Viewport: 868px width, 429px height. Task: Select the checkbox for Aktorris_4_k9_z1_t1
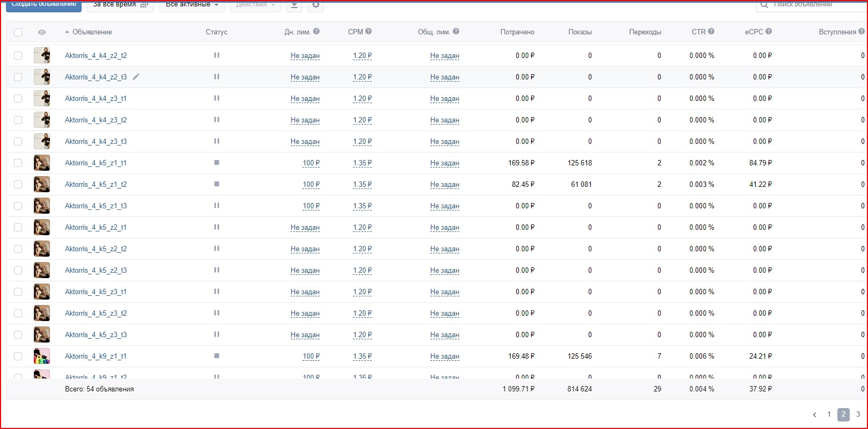[18, 356]
